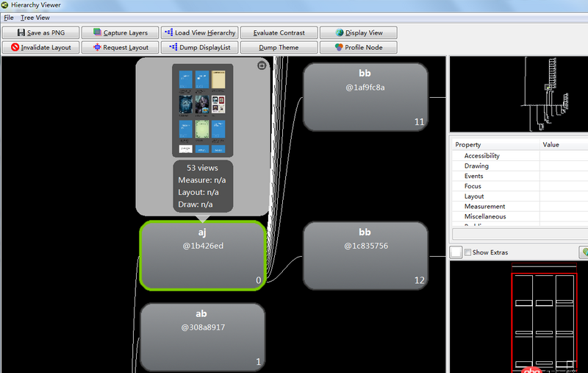Click the square icon on preview popup

tap(262, 65)
